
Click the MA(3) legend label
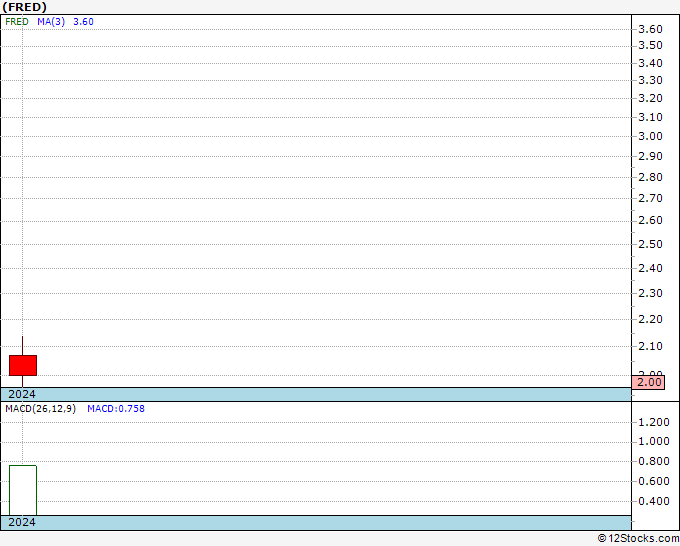click(x=51, y=22)
